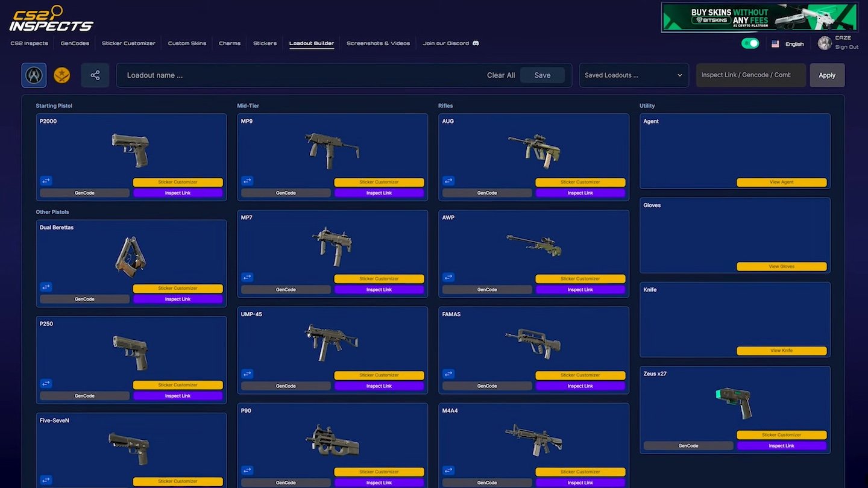Click the swap icon on P250 card

(x=46, y=384)
